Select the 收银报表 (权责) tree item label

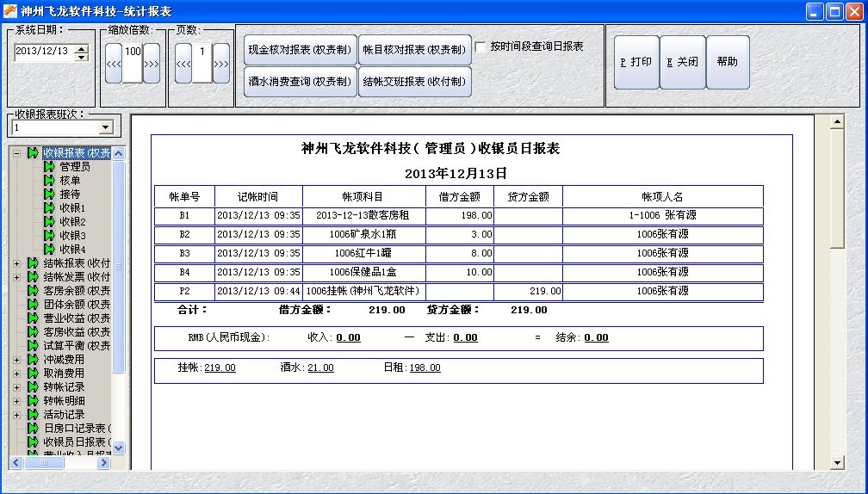(x=77, y=152)
